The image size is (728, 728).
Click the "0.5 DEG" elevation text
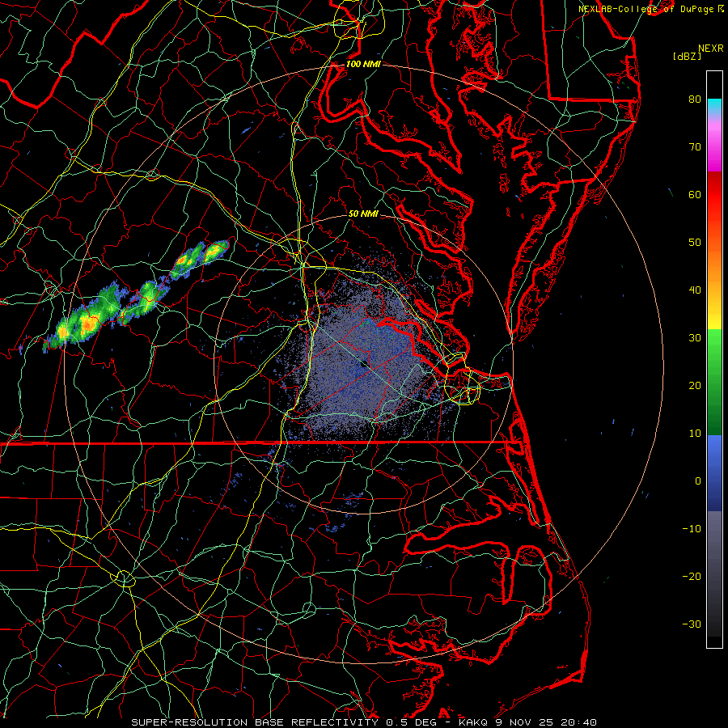tap(412, 722)
